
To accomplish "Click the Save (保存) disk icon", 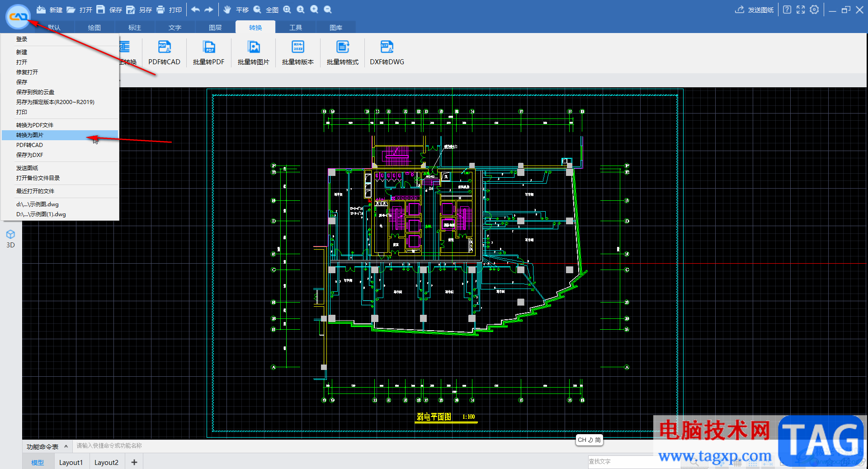I will tap(101, 9).
